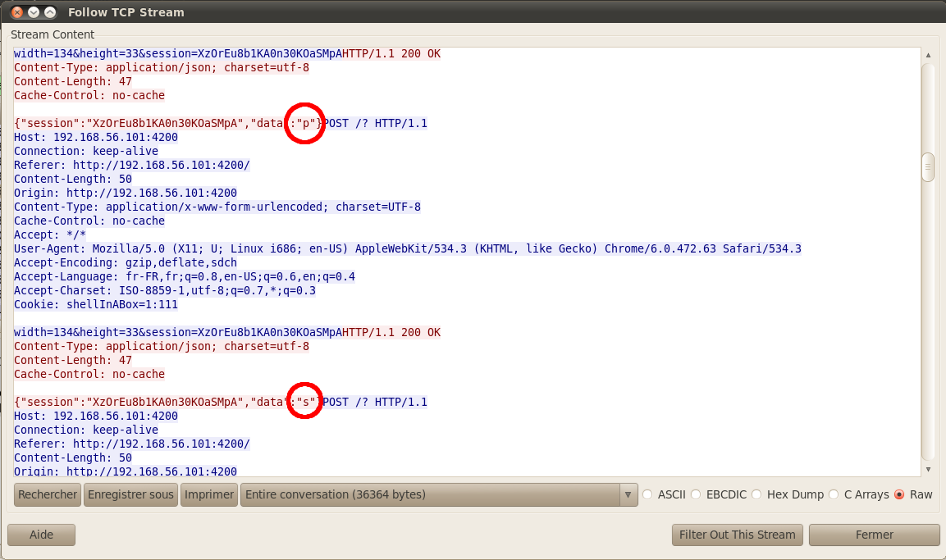Click the Rechercher button
This screenshot has width=946, height=560.
tap(48, 494)
